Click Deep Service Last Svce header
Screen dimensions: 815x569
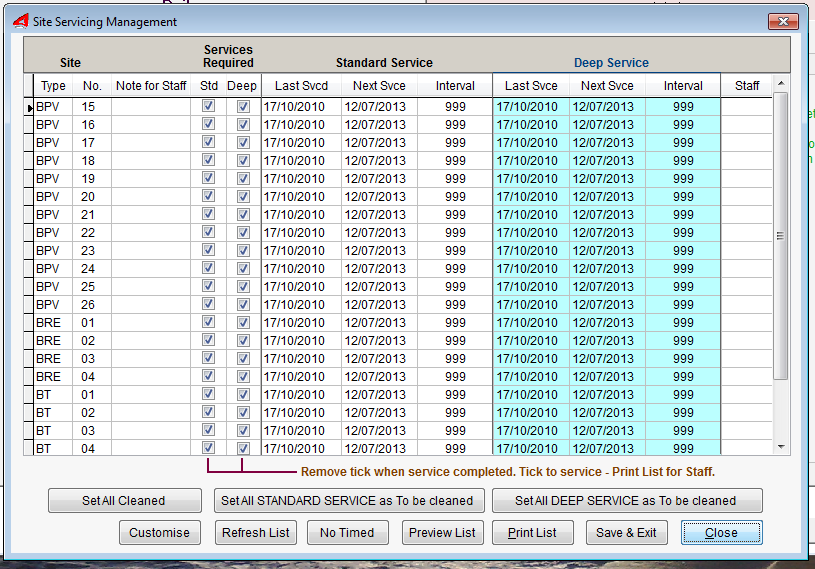click(x=531, y=86)
